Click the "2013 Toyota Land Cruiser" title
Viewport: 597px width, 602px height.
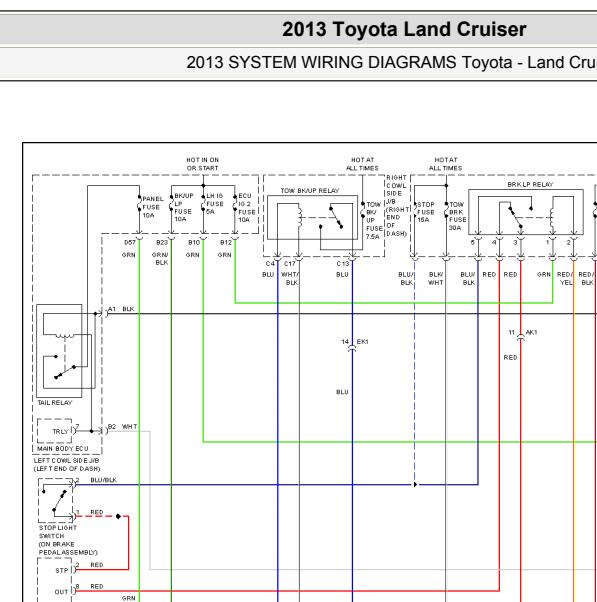pyautogui.click(x=404, y=30)
